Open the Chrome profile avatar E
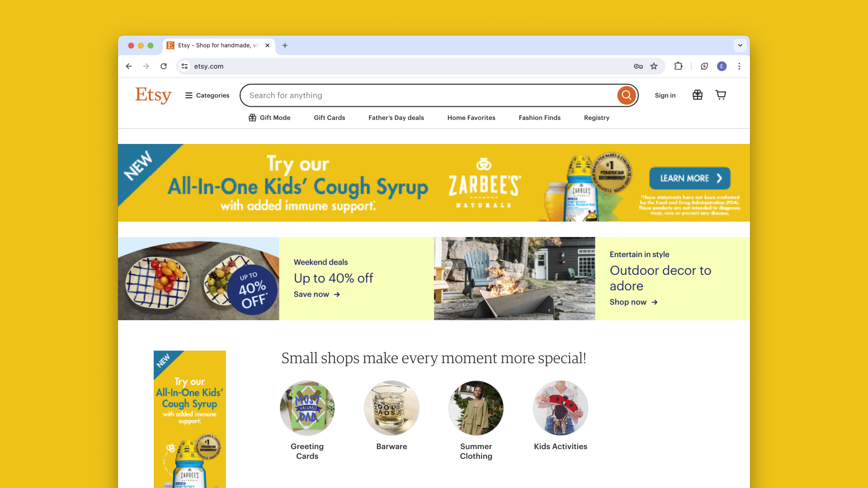Image resolution: width=868 pixels, height=488 pixels. 722,66
